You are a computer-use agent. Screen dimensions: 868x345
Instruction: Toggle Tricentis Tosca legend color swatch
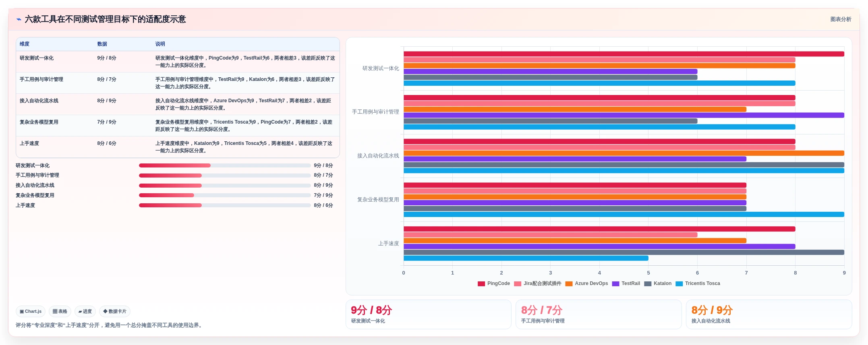click(679, 283)
